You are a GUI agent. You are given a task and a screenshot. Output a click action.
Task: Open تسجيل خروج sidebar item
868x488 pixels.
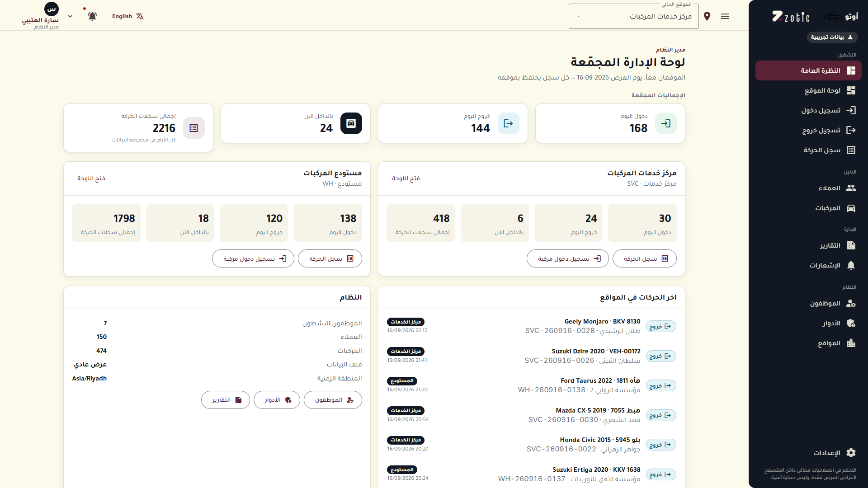tap(808, 130)
